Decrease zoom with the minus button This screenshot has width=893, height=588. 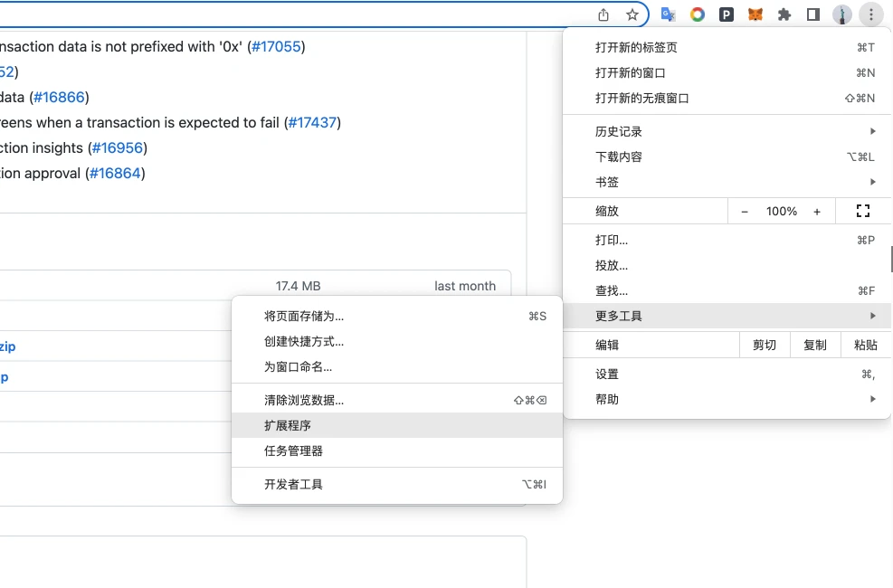[x=745, y=211]
